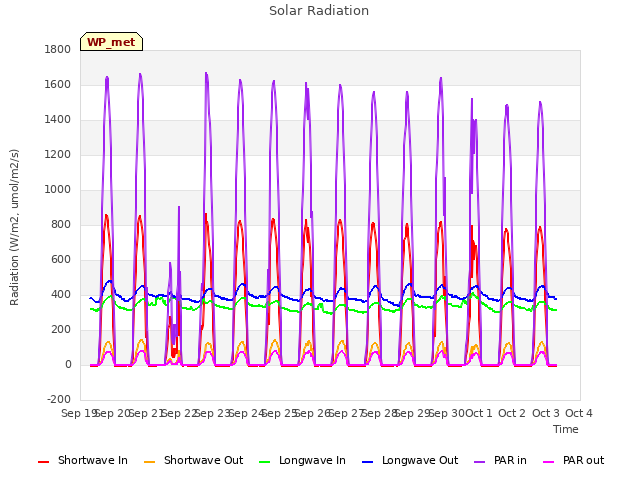Screen dimensions: 640x480
Task: Click the Radiation y-axis title
Action: (14, 227)
